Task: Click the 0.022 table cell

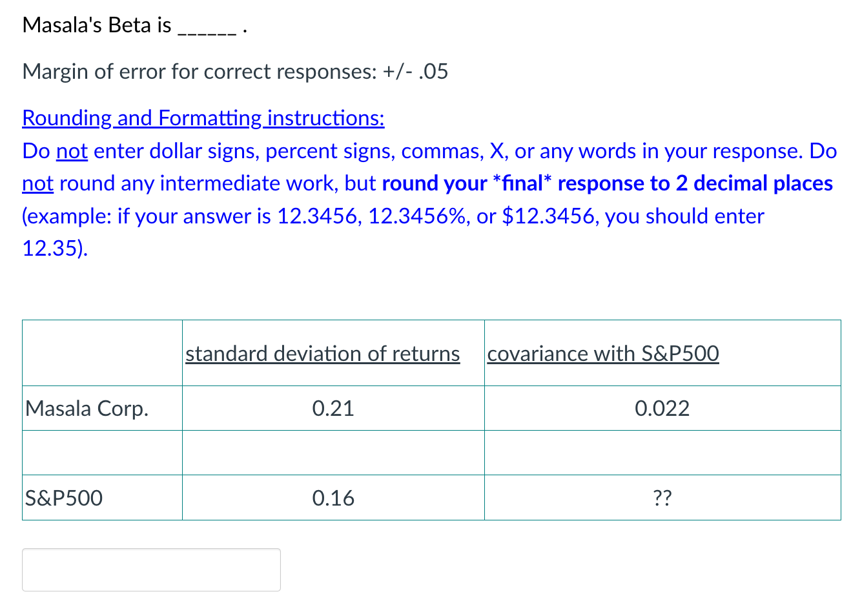Action: (x=662, y=408)
